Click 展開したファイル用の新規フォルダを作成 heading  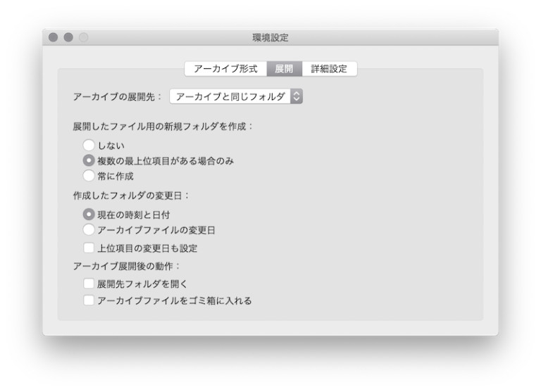(163, 127)
